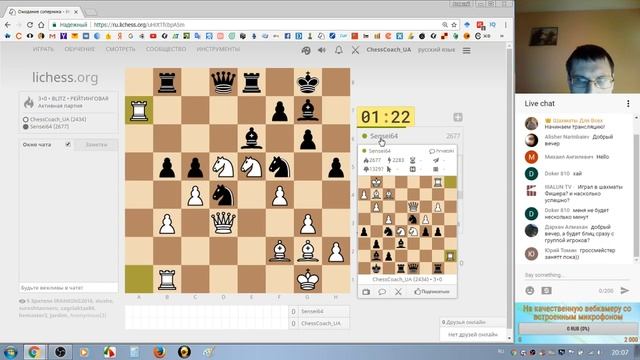640x360 pixels.
Task: Open the YouTube bookmark icon
Action: [x=153, y=36]
